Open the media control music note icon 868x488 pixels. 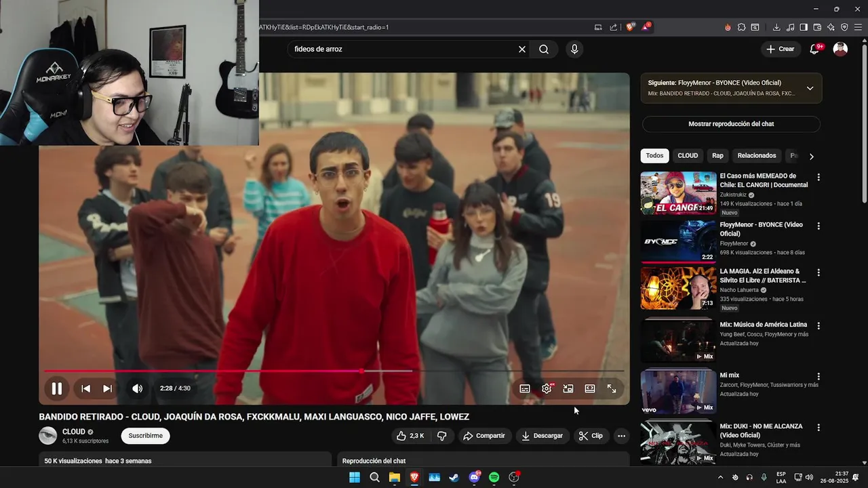pyautogui.click(x=790, y=27)
